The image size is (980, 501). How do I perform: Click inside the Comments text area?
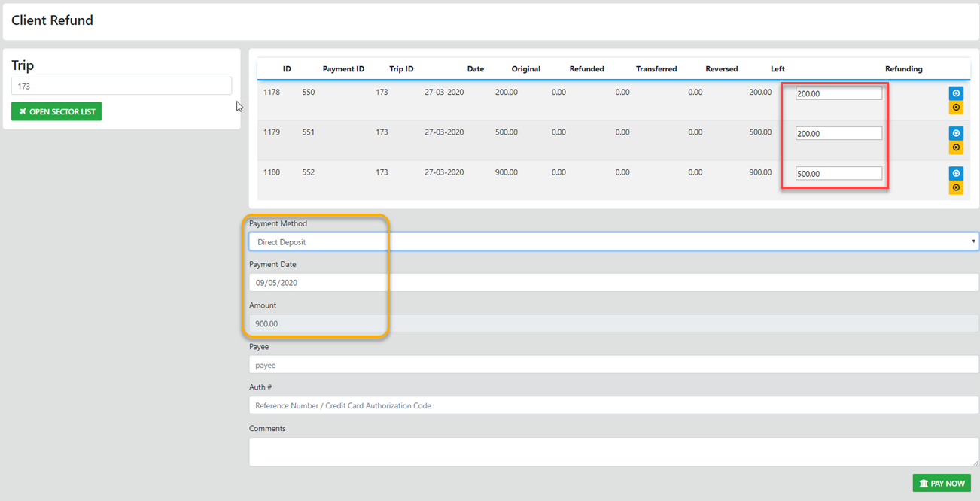coord(613,452)
